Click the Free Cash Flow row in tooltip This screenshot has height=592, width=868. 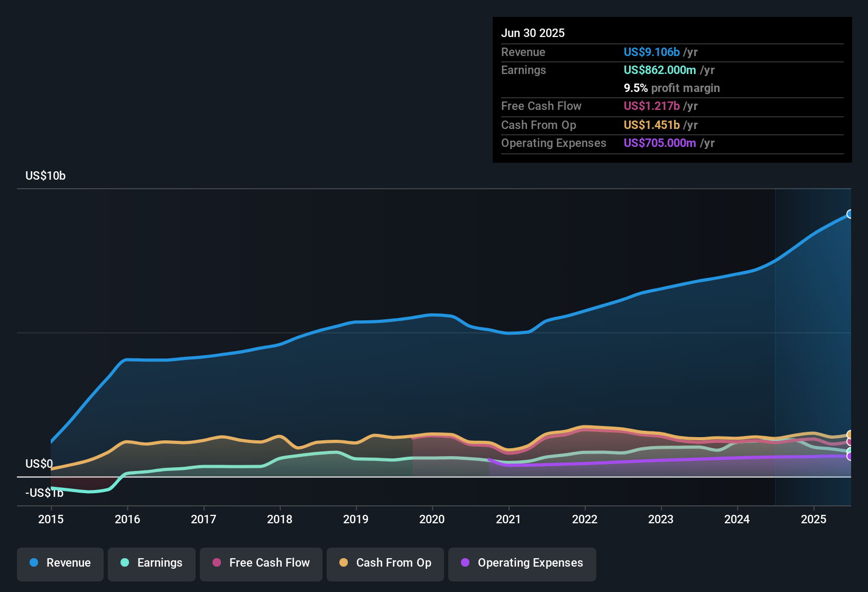541,106
